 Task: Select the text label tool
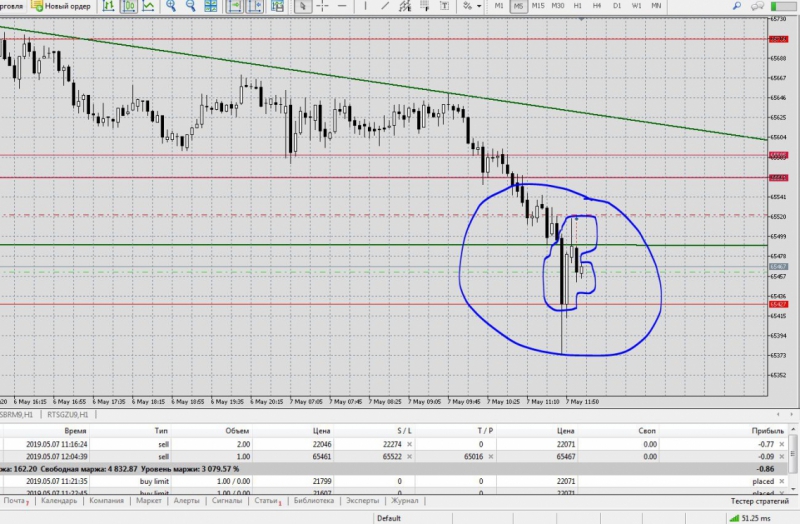[x=444, y=6]
